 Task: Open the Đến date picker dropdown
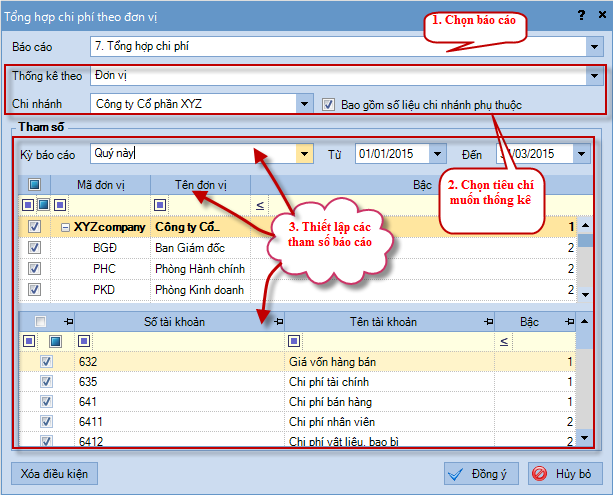[582, 154]
